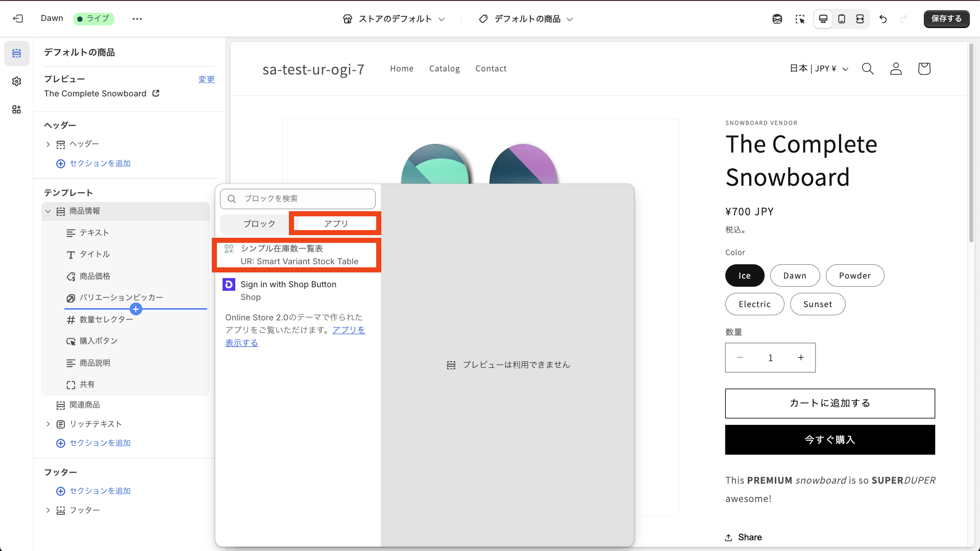The height and width of the screenshot is (551, 980).
Task: Exit the theme editor via top-left icon
Action: [x=18, y=19]
